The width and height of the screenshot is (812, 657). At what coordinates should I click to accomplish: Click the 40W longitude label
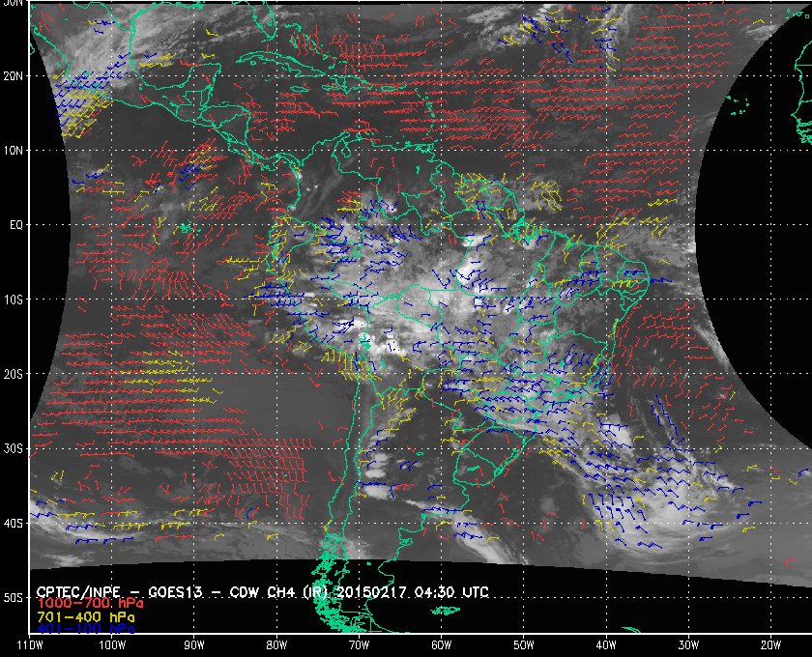606,645
